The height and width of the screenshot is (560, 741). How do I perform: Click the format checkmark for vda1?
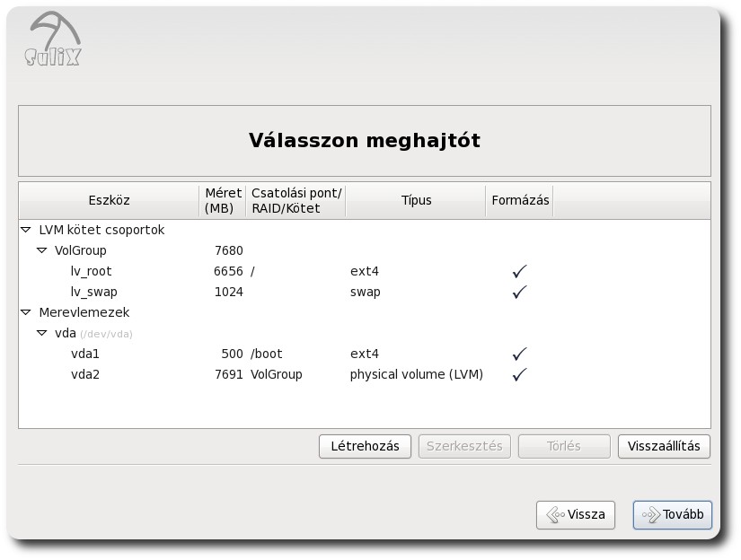tap(519, 354)
